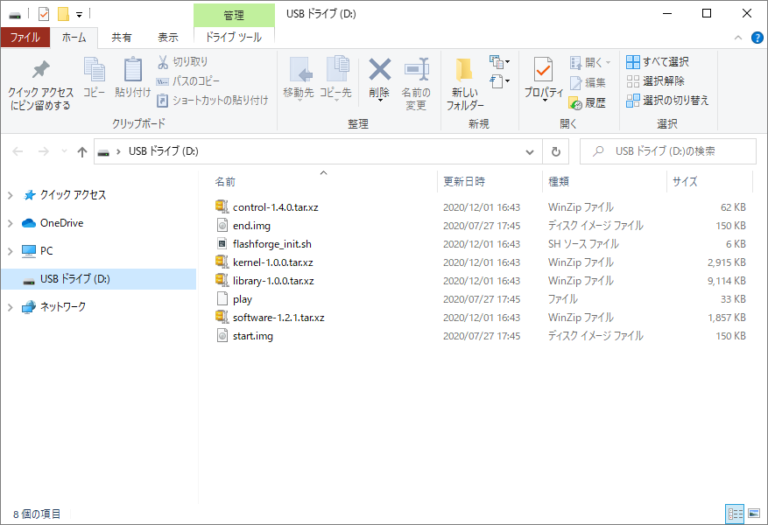Click 切り取り (Cut) scissors icon

click(x=163, y=62)
